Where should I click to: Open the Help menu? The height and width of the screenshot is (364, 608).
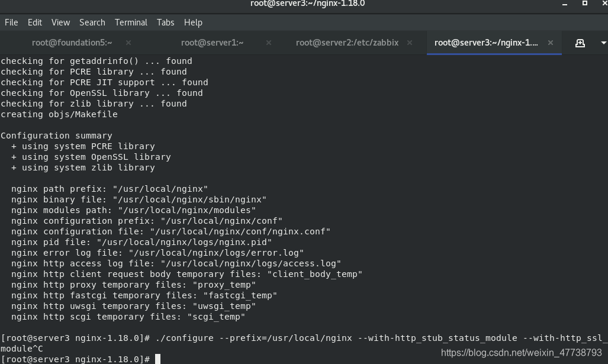point(193,22)
